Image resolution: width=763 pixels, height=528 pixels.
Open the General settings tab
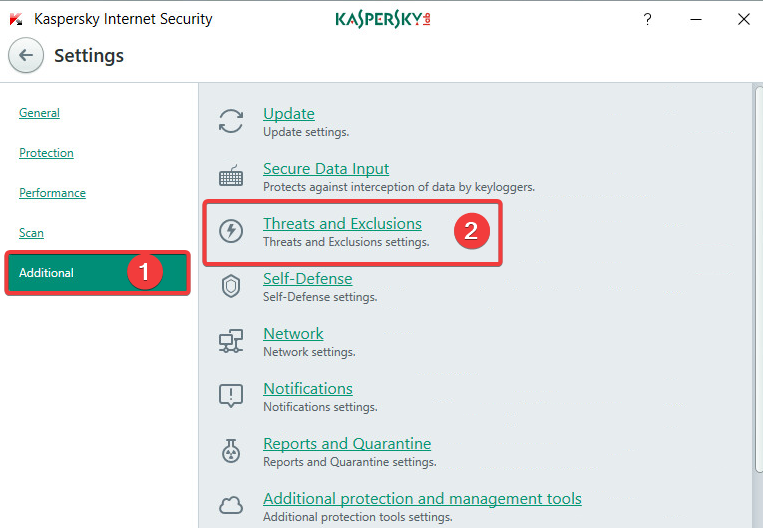tap(39, 113)
